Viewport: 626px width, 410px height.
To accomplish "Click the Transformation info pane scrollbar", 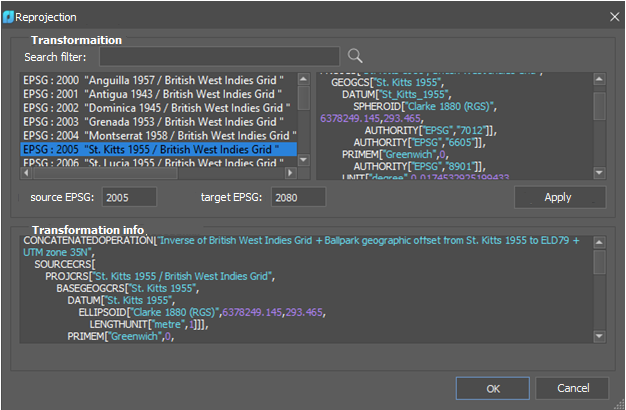I will coord(599,262).
